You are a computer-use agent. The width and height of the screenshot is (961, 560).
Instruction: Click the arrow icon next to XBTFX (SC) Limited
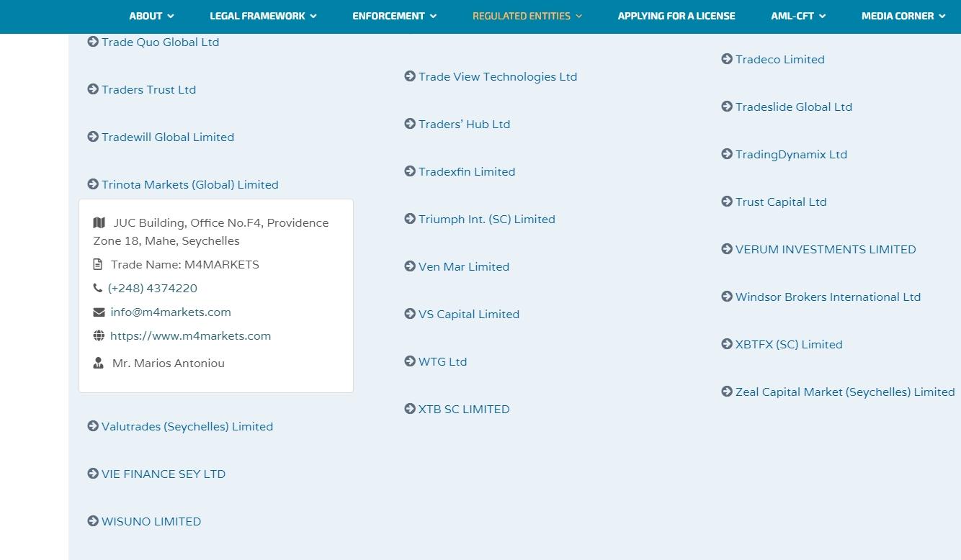click(727, 344)
